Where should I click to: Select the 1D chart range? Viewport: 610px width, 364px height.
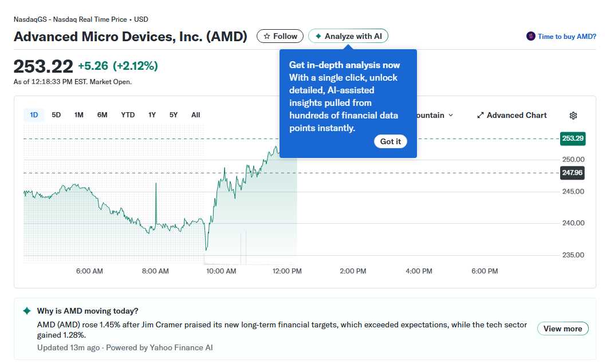pos(34,114)
